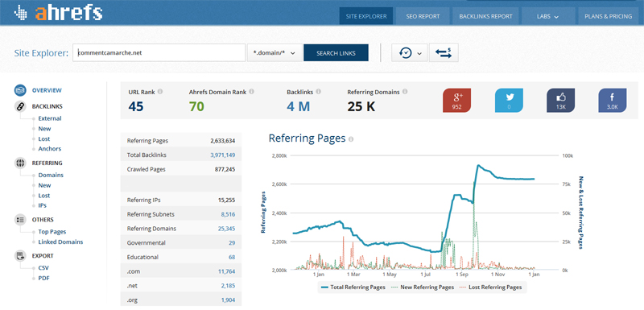Click the Domain Rank value 70
The height and width of the screenshot is (310, 644).
click(196, 107)
